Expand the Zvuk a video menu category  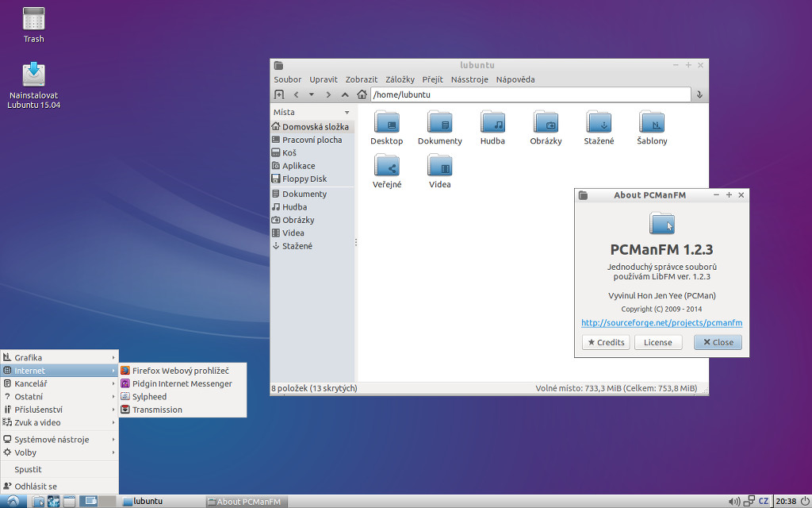pos(59,422)
